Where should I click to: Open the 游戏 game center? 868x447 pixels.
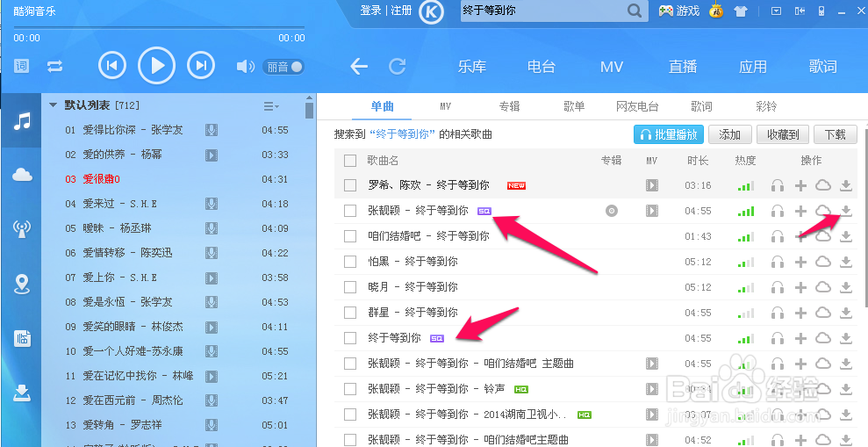tap(679, 11)
